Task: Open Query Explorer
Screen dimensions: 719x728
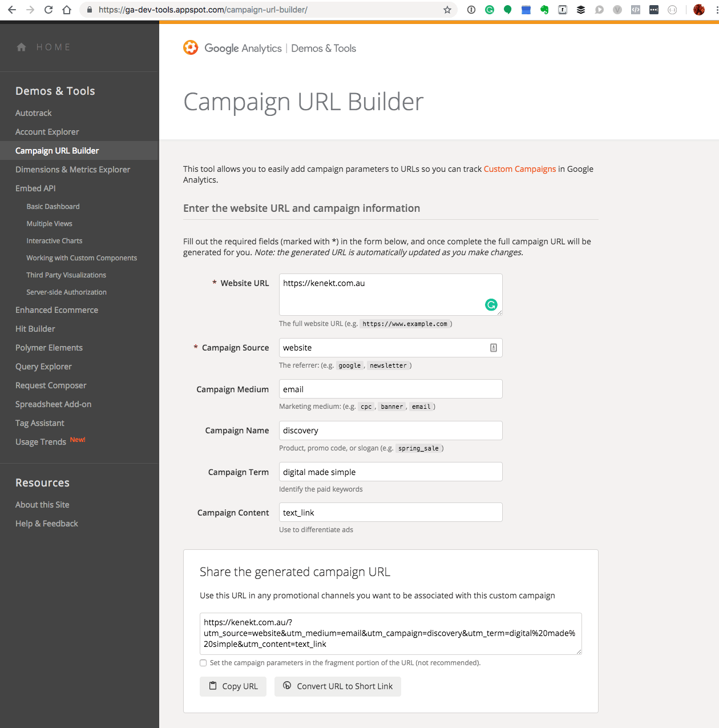Action: 43,367
